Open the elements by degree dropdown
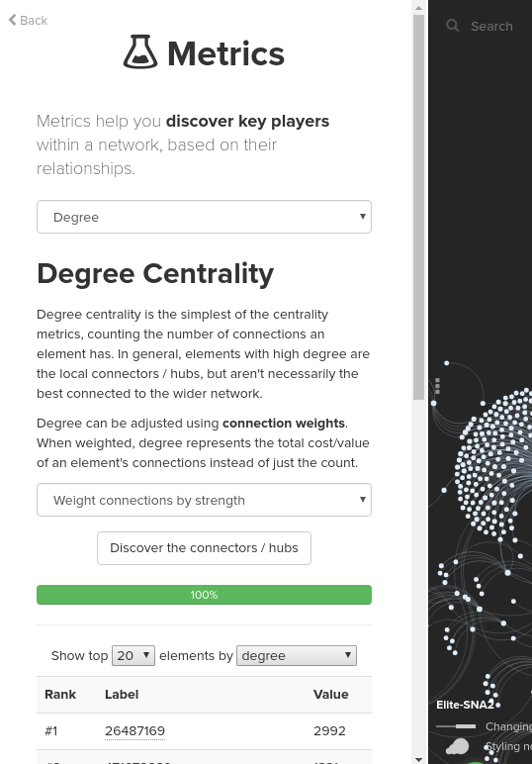This screenshot has width=532, height=764. (x=297, y=655)
